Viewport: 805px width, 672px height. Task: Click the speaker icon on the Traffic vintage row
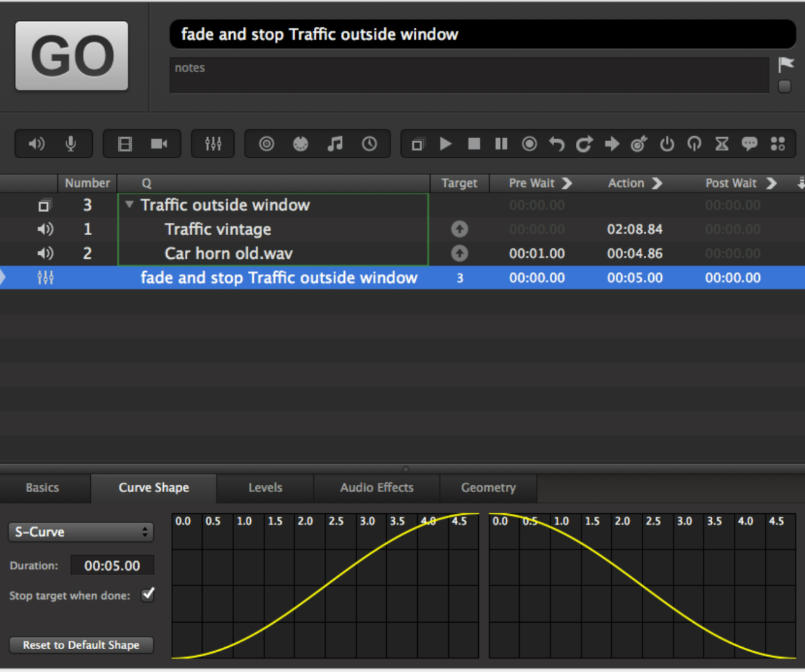45,229
